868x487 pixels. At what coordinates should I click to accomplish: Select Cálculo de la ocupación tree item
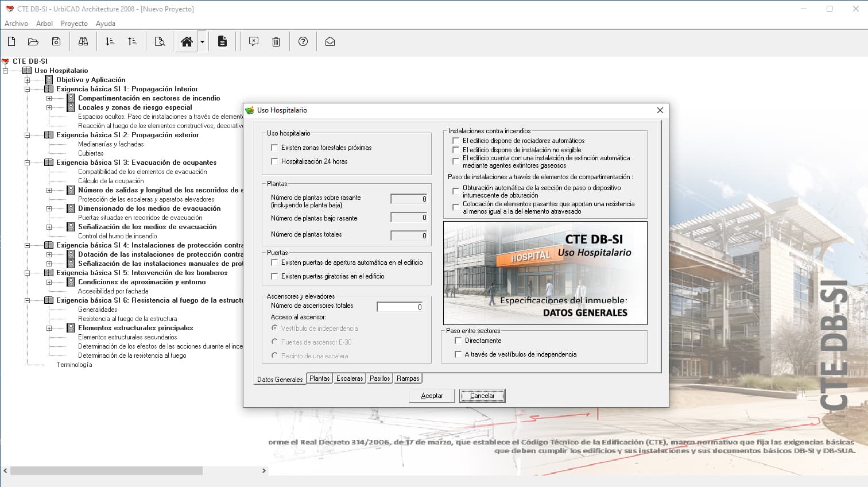pyautogui.click(x=111, y=181)
